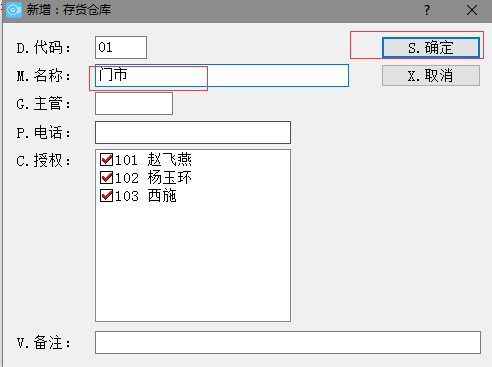Image resolution: width=492 pixels, height=367 pixels.
Task: Click into the P.电话 phone field
Action: [193, 132]
